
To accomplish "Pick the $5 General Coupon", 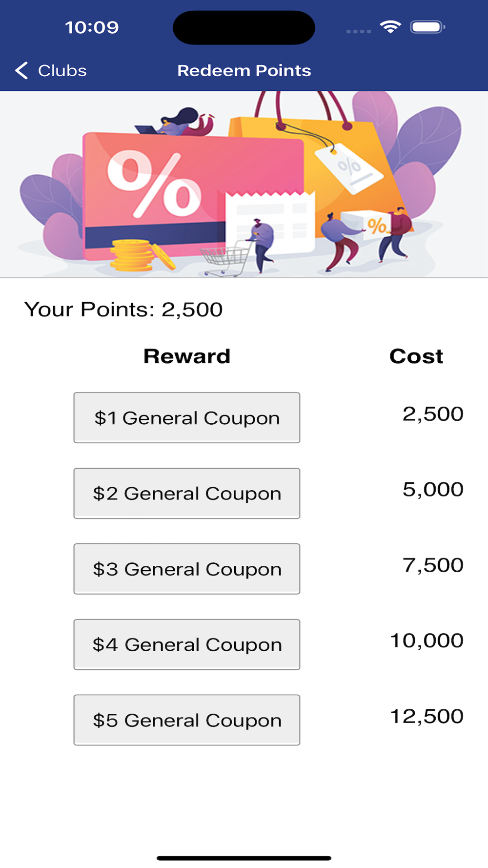I will point(187,720).
